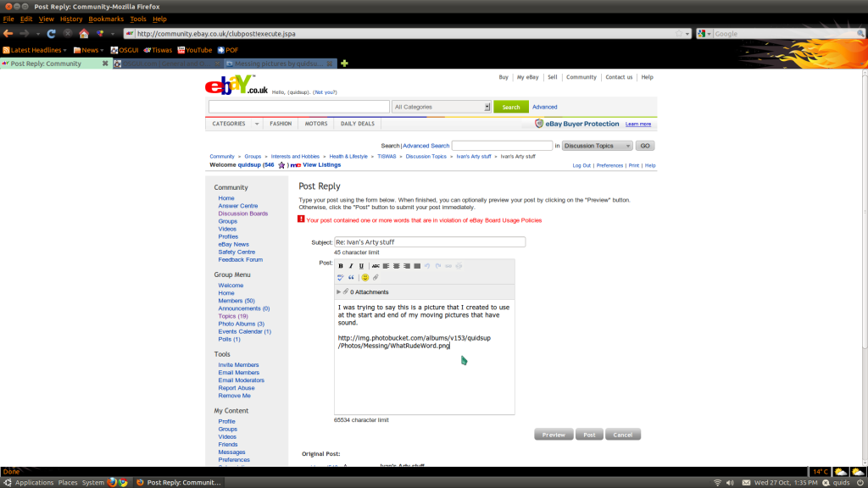Align post text right

click(407, 266)
